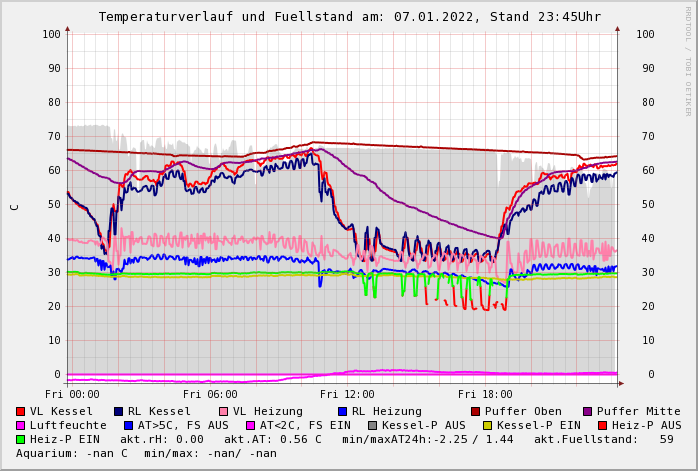Click the red VL Kessel legend swatch

(20, 411)
